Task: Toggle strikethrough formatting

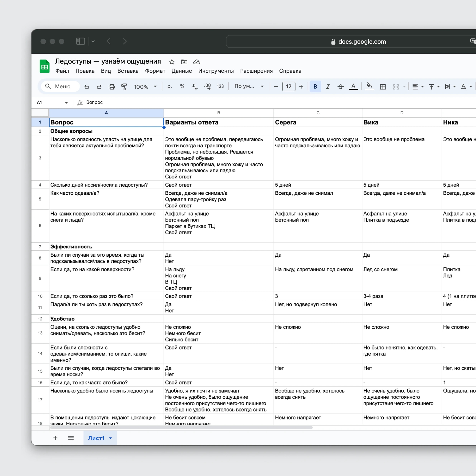Action: [340, 87]
